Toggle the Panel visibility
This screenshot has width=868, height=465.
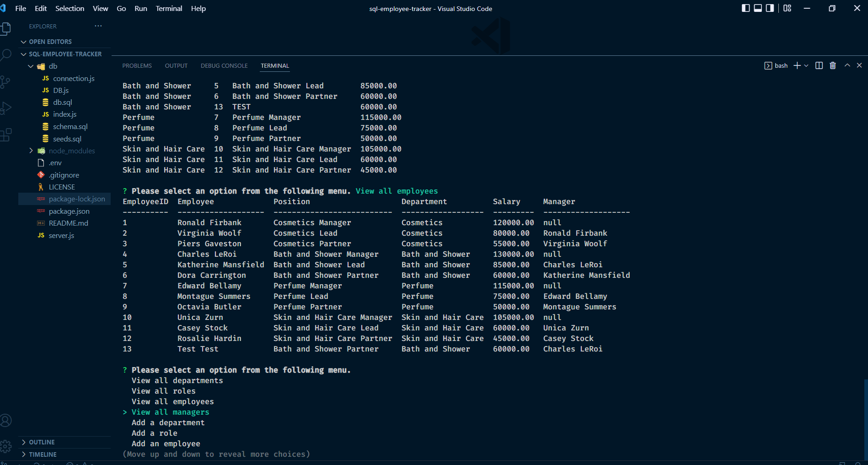click(758, 8)
